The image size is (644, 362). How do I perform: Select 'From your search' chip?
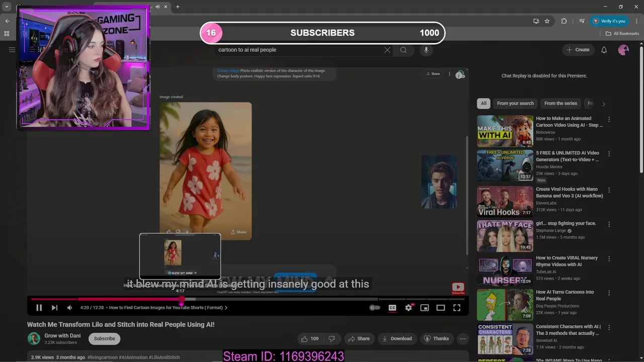515,104
